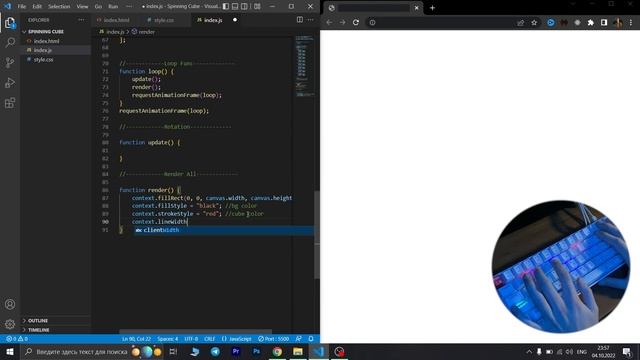This screenshot has height=360, width=640.
Task: Close the current Chrome tab
Action: click(416, 8)
